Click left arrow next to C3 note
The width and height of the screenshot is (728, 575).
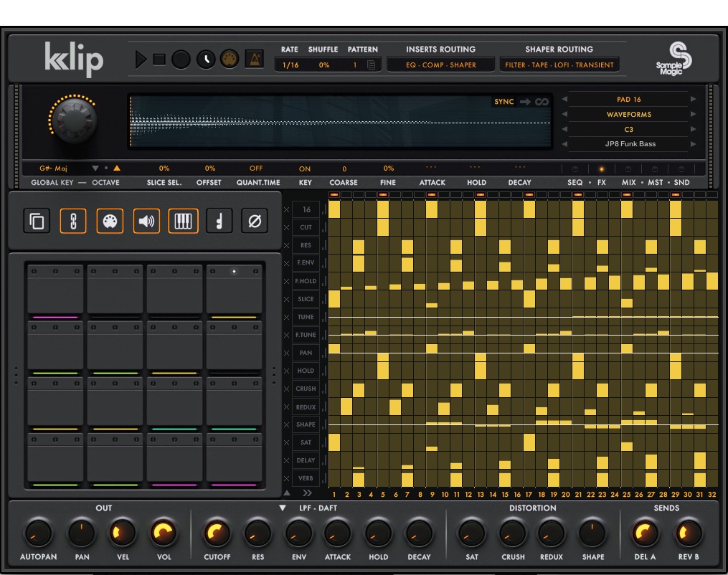(564, 129)
